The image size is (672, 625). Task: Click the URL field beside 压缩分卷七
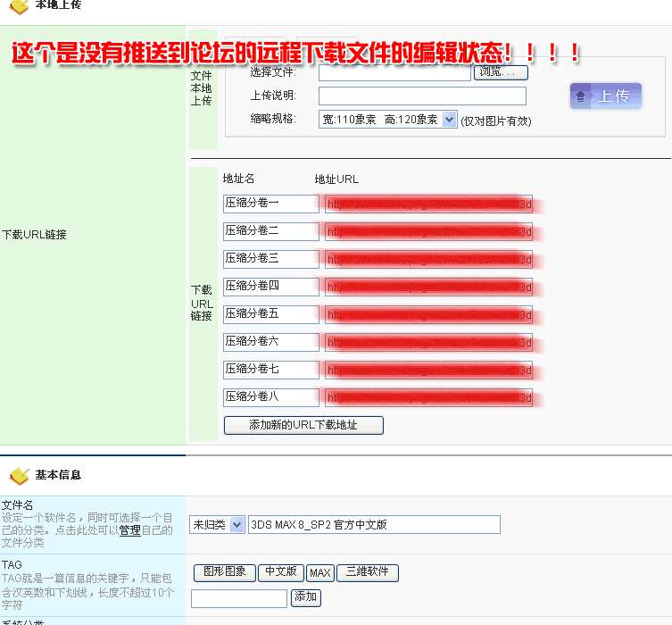tap(428, 370)
